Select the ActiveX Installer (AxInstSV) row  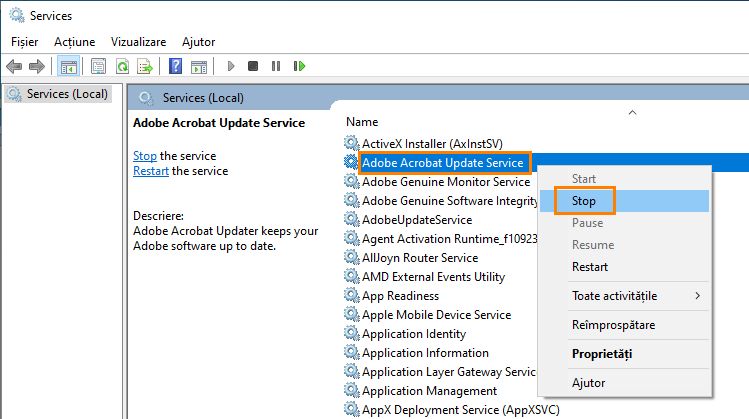click(x=432, y=143)
